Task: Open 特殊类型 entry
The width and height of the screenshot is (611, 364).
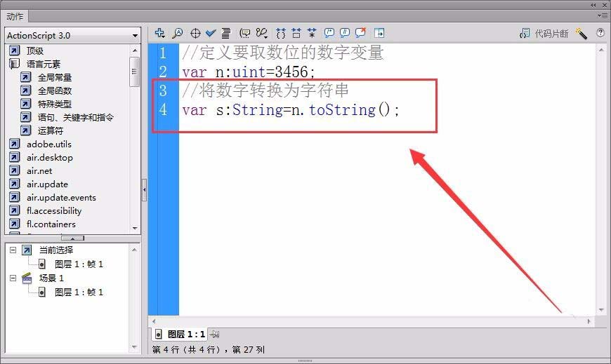Action: (55, 104)
